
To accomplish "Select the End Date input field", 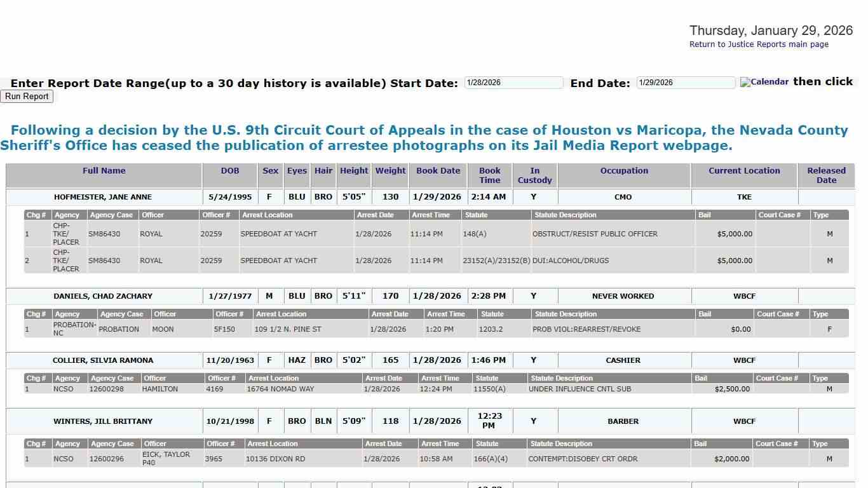I will (685, 82).
